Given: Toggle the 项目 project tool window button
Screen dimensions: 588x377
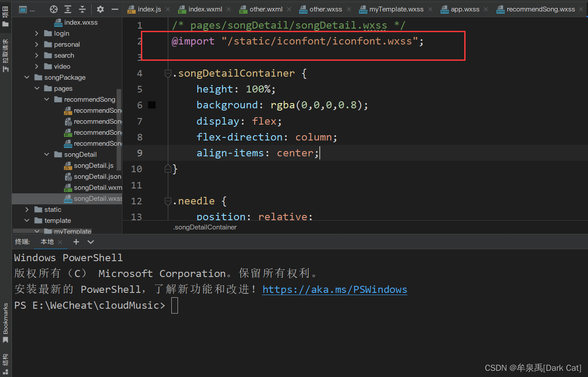Looking at the screenshot, I should point(5,16).
